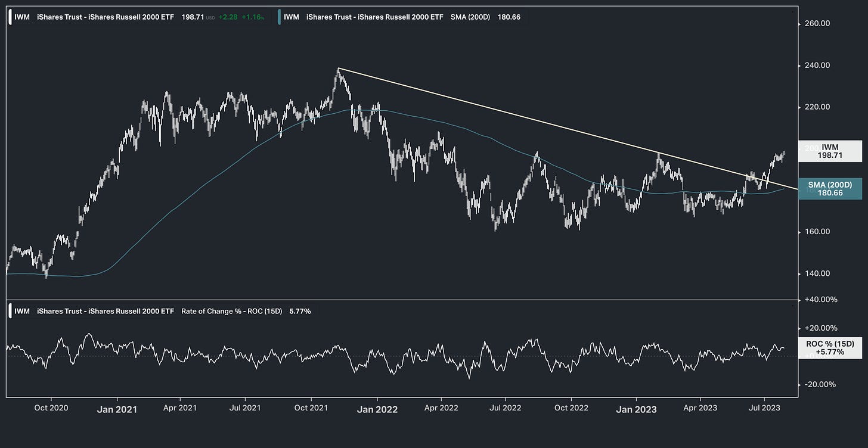Click the Apr 2023 date label
868x448 pixels.
[700, 408]
